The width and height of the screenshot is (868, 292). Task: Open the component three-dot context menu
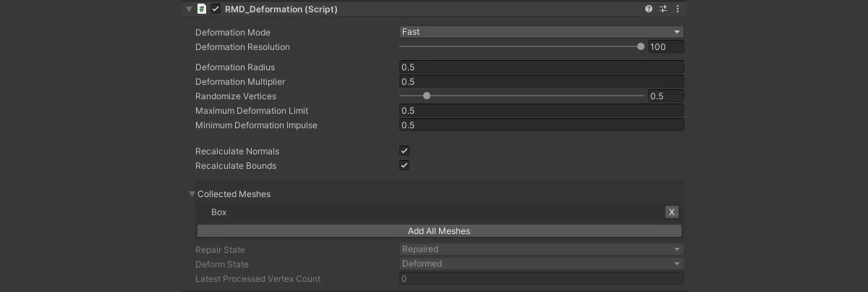coord(678,9)
